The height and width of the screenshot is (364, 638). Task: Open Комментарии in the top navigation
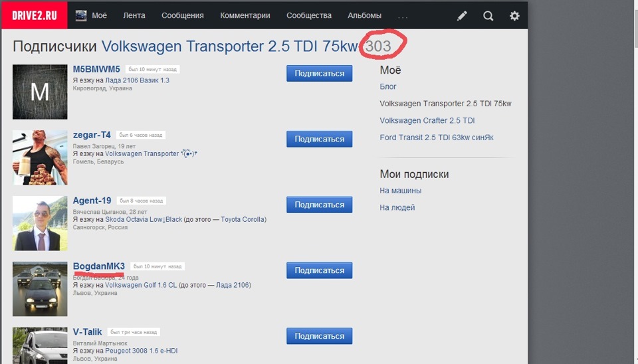coord(245,15)
